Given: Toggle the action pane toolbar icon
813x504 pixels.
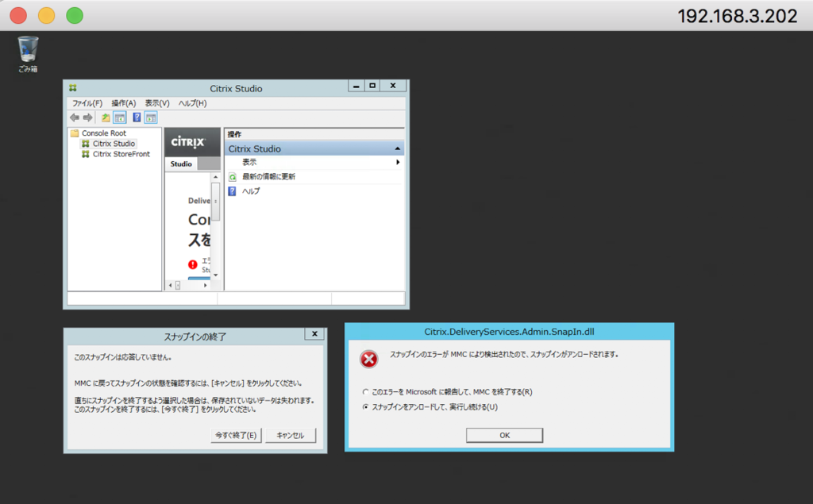Looking at the screenshot, I should 150,117.
